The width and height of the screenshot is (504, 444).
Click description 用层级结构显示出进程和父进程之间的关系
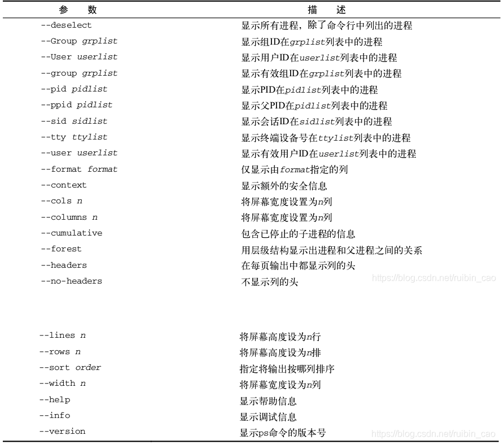coord(332,250)
